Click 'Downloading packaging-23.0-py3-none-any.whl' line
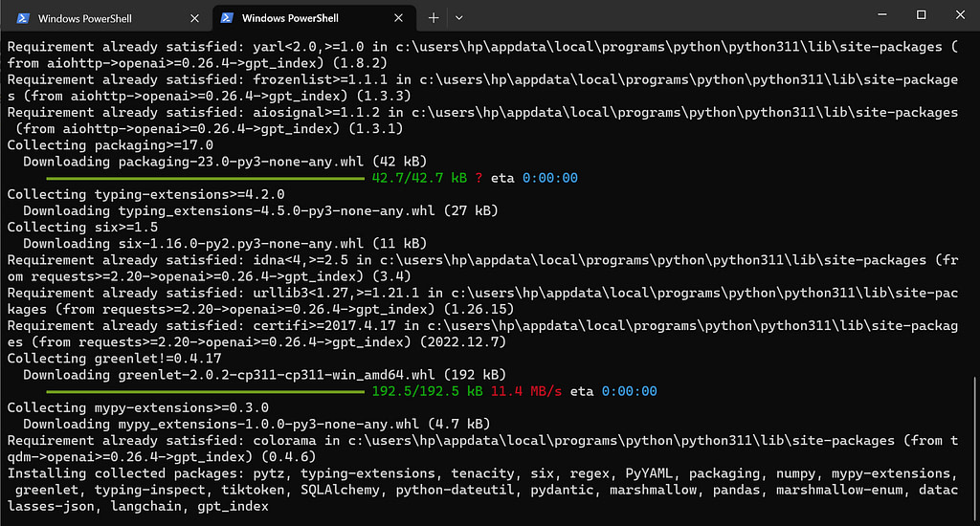 coord(225,162)
